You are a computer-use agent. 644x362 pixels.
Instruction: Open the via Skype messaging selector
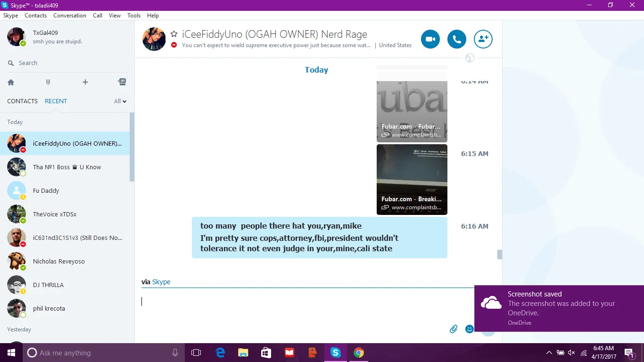[x=161, y=282]
